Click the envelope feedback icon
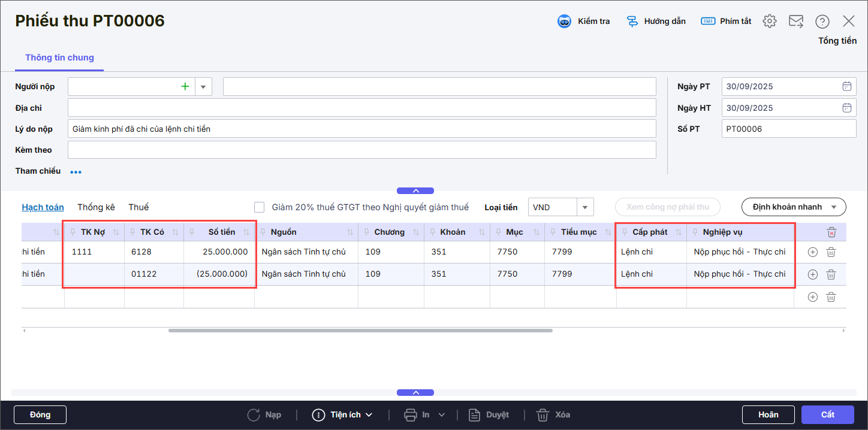The width and height of the screenshot is (868, 430). click(x=795, y=22)
